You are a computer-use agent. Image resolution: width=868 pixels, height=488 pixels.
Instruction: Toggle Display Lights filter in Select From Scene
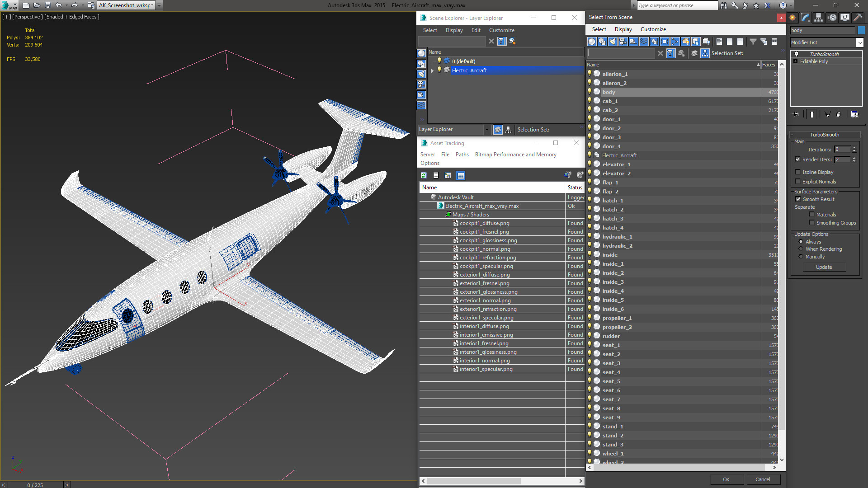613,42
